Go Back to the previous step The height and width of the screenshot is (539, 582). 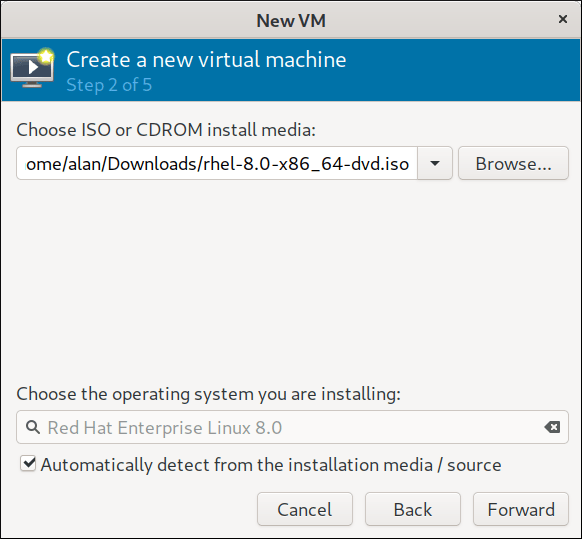(x=413, y=509)
